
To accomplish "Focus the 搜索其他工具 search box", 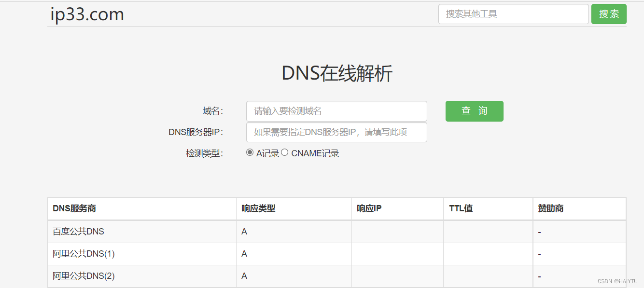I will tap(513, 14).
